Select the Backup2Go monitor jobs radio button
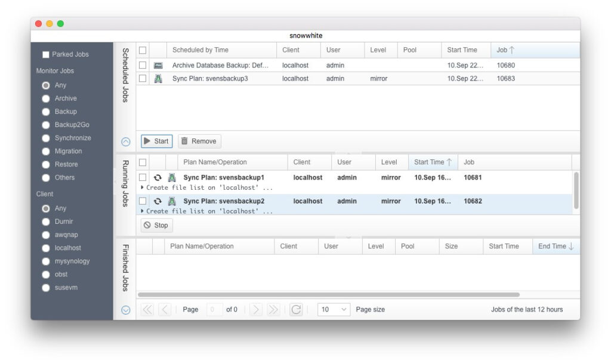 tap(46, 125)
